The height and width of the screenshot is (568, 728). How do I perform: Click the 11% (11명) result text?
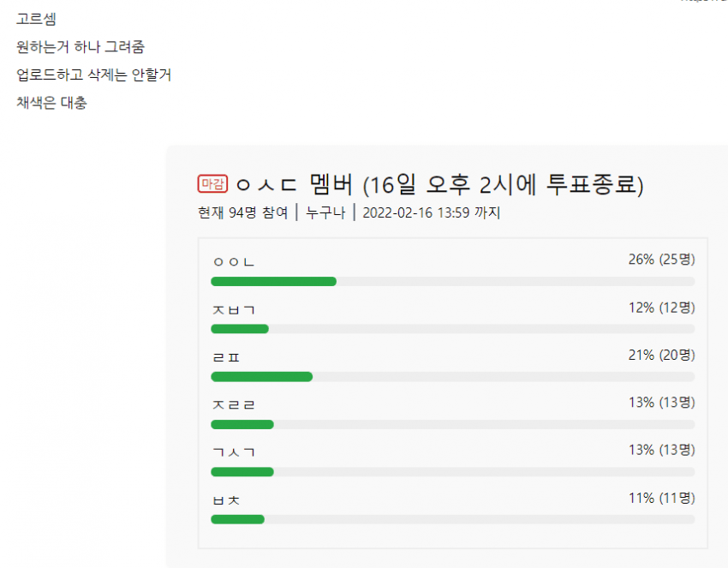661,499
